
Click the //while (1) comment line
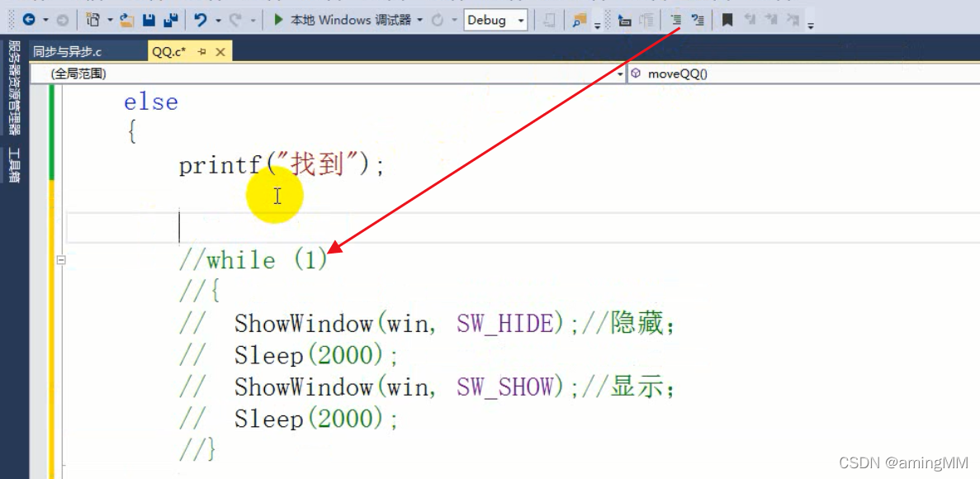click(253, 260)
